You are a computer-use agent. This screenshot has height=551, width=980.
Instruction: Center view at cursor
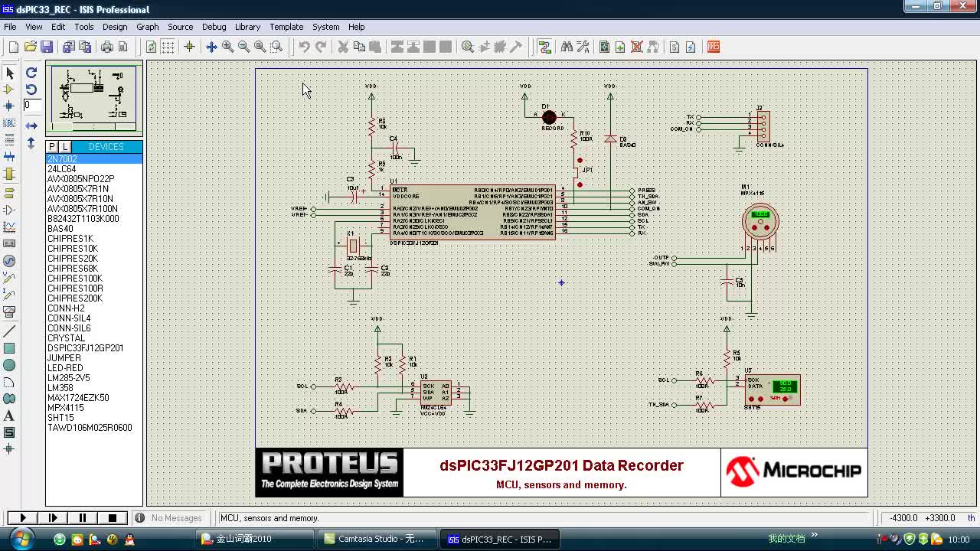pos(211,47)
